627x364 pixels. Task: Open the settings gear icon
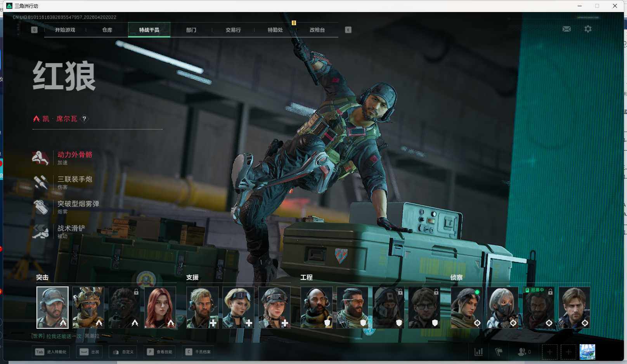tap(588, 29)
